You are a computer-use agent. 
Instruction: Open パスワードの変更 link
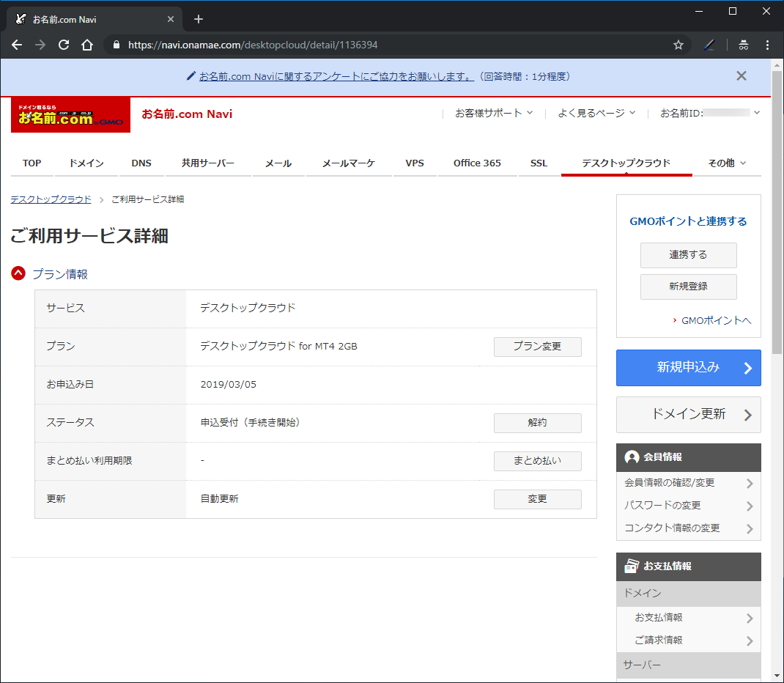(689, 506)
